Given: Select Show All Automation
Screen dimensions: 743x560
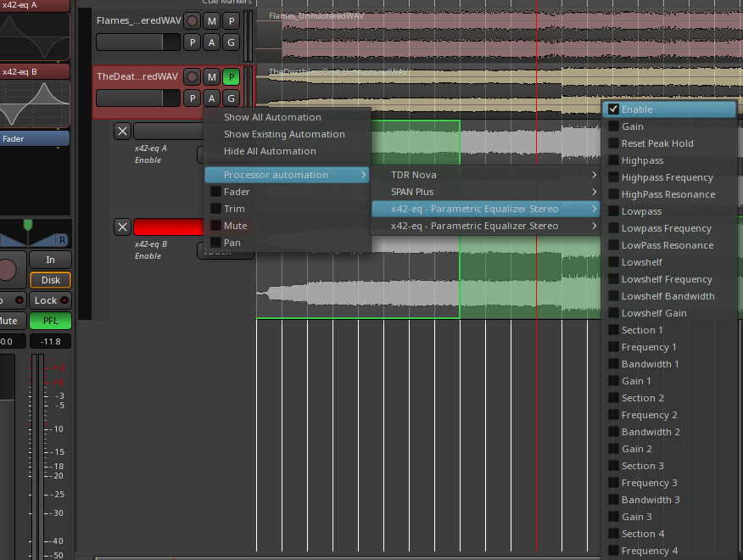Looking at the screenshot, I should (x=272, y=117).
